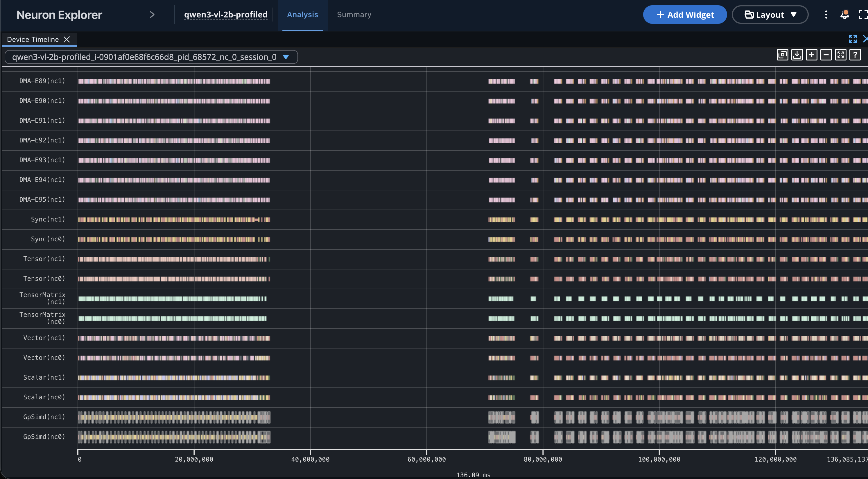Click the Neuron Explorer title
This screenshot has height=479, width=868.
(x=59, y=15)
